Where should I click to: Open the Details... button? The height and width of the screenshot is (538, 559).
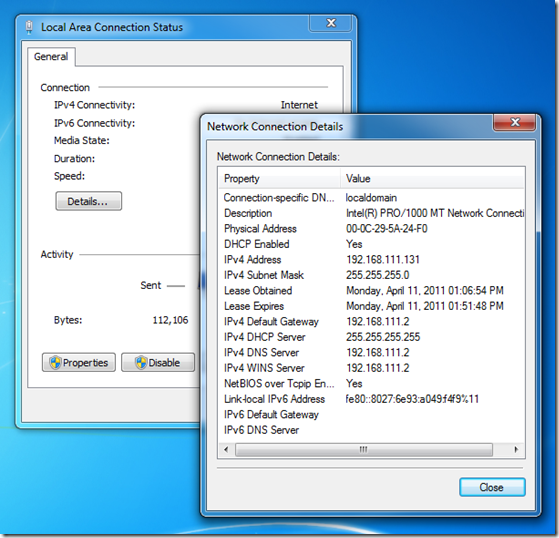click(x=88, y=201)
